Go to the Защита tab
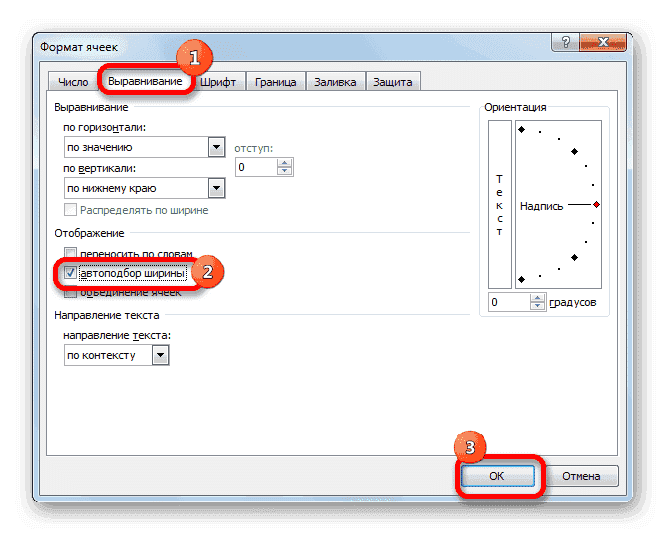Screen dimensions: 666x535 click(x=392, y=82)
